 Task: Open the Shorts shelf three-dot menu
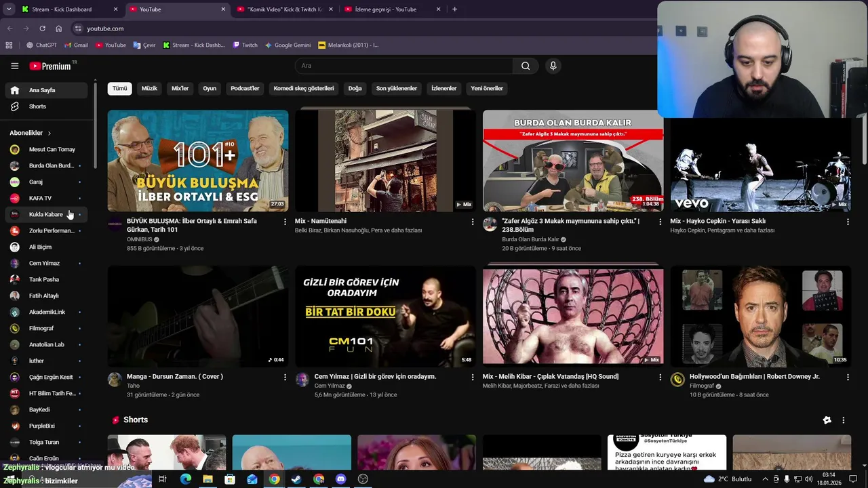click(x=844, y=420)
